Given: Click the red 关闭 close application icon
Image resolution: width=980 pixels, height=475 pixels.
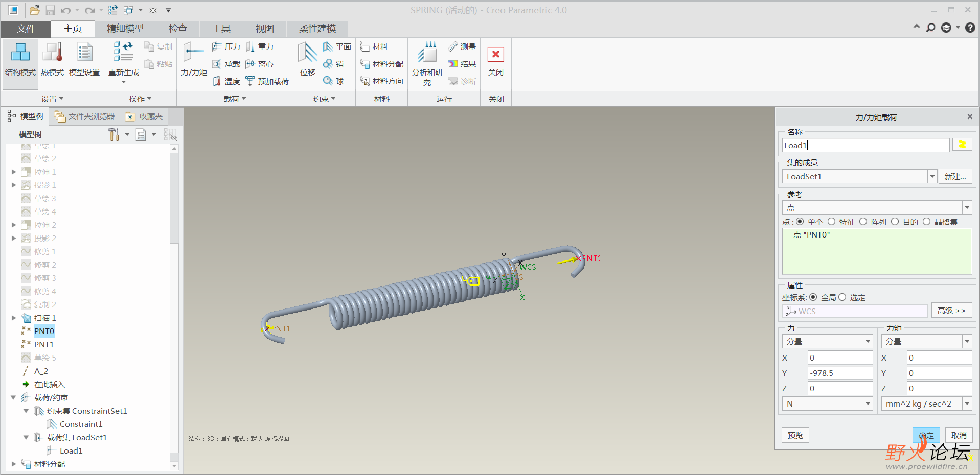Looking at the screenshot, I should coord(495,54).
